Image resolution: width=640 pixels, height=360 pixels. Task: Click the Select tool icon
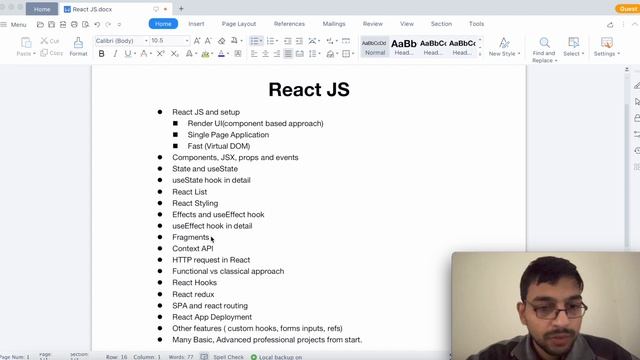pos(573,42)
